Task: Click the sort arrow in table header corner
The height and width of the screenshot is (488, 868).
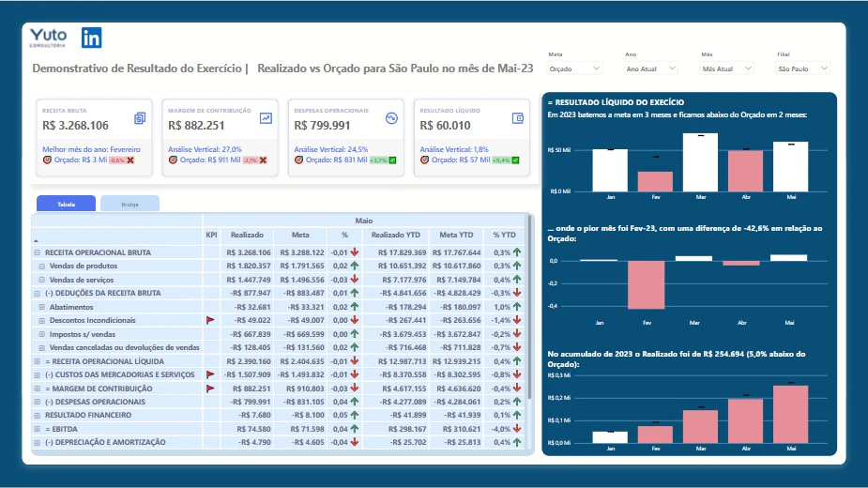Action: click(x=36, y=240)
